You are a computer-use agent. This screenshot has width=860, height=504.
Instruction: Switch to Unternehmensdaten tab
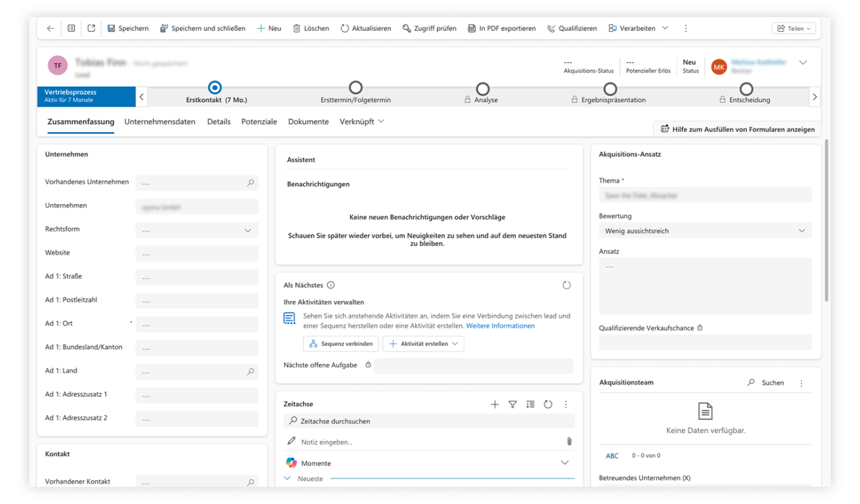160,122
